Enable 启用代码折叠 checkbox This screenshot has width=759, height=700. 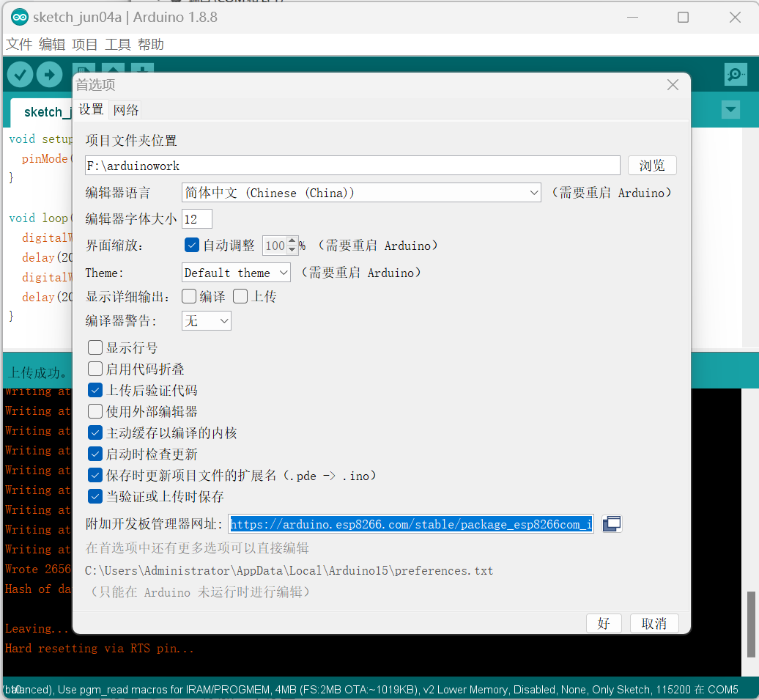click(95, 369)
